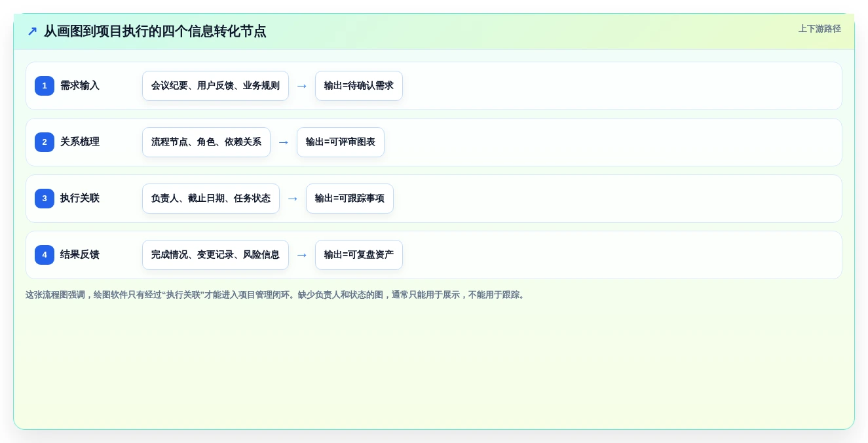The height and width of the screenshot is (443, 868).
Task: Click the number 1 step badge
Action: tap(45, 86)
